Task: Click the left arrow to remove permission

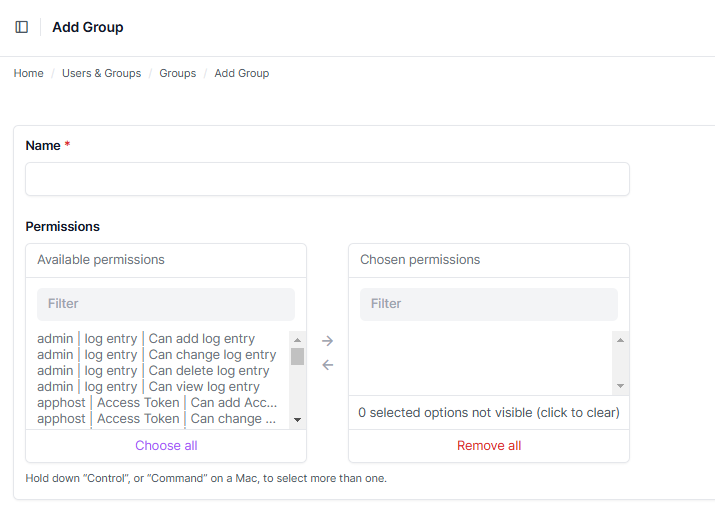Action: (328, 365)
